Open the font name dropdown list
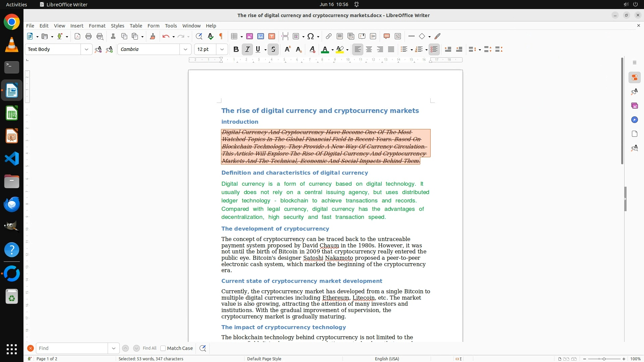644x362 pixels. point(185,49)
